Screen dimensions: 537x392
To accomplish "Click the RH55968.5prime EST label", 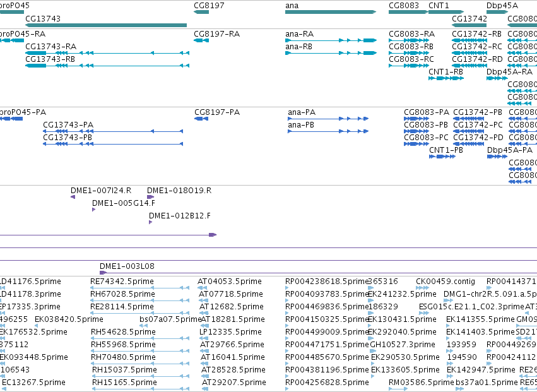I will (x=123, y=345).
